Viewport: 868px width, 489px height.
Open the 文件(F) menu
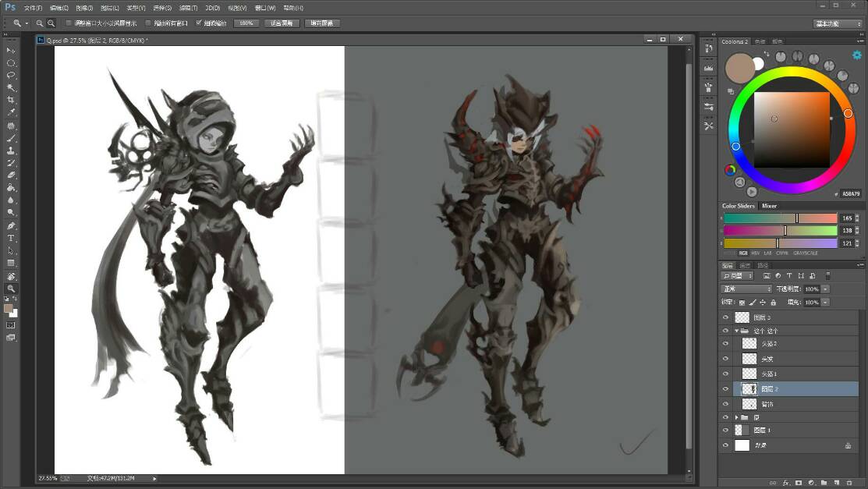click(x=33, y=8)
